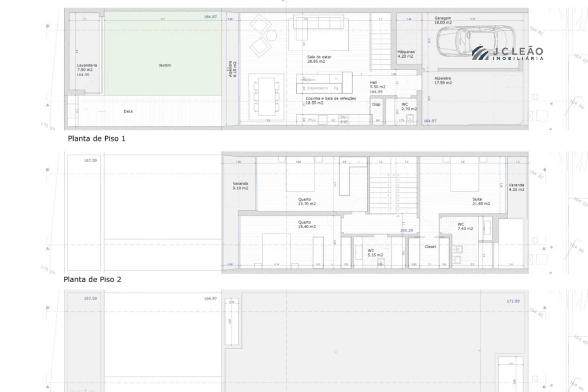Click the Hall 5.50 m2 label
Image resolution: width=588 pixels, height=392 pixels.
tap(377, 85)
